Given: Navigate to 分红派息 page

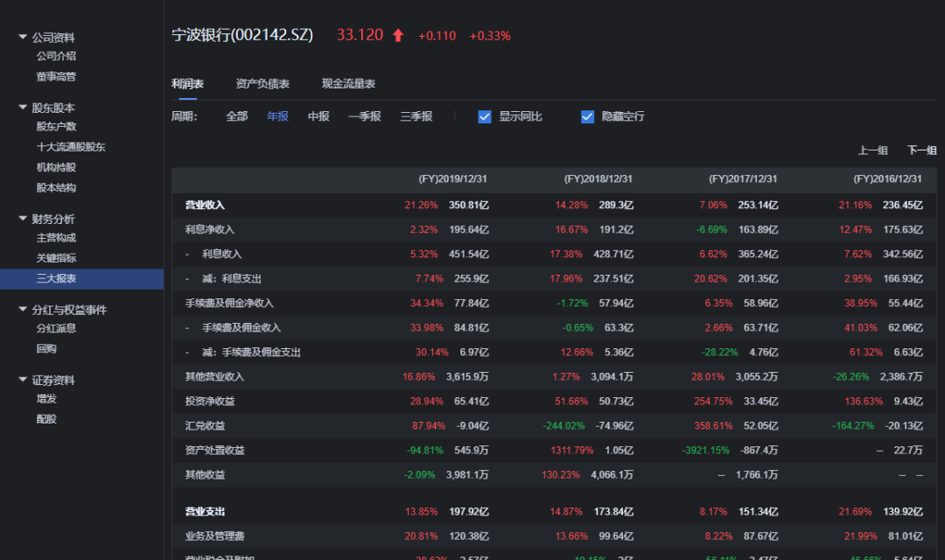Looking at the screenshot, I should click(x=56, y=328).
